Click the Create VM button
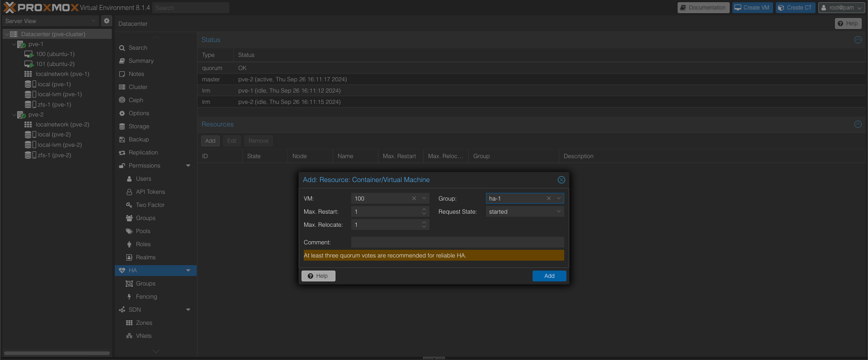868x360 pixels. click(752, 8)
